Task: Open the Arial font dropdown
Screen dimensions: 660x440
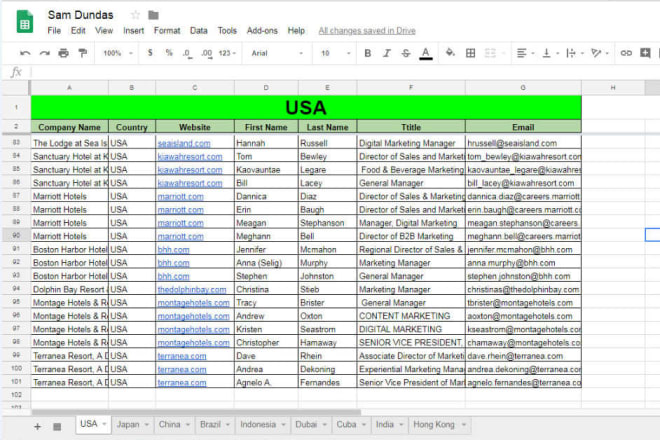Action: tap(277, 53)
